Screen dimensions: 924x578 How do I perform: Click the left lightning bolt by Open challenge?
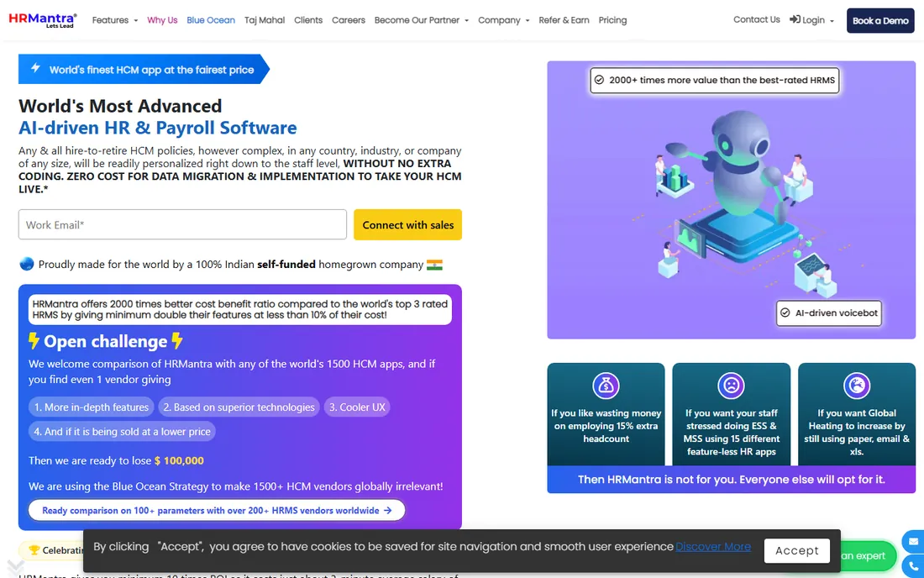[34, 341]
